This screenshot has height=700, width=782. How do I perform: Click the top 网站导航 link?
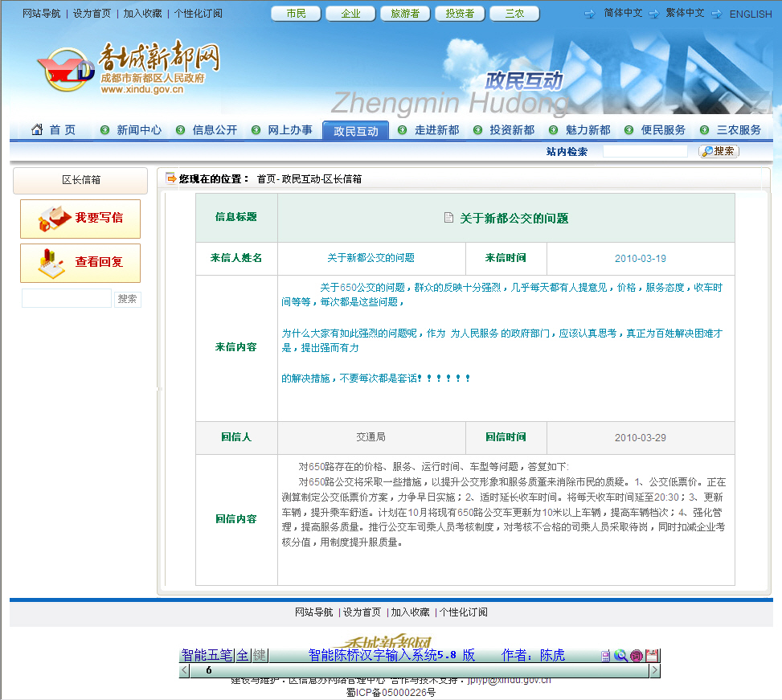tap(42, 14)
